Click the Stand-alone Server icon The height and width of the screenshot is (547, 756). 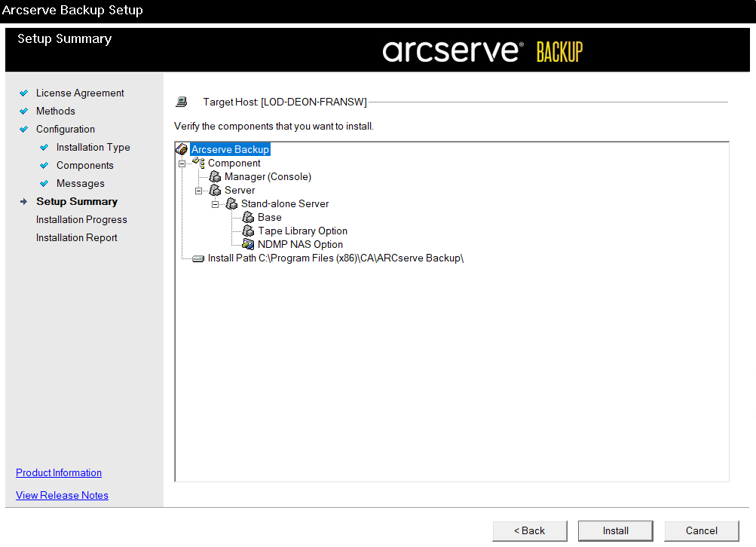[231, 203]
